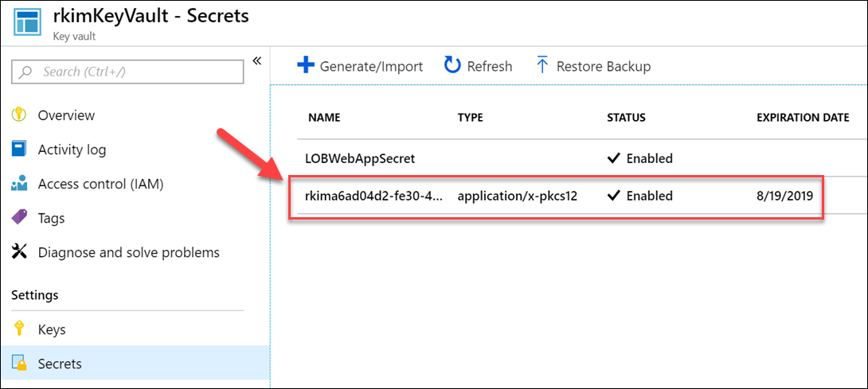868x389 pixels.
Task: Click Restore Backup button label
Action: (x=604, y=66)
